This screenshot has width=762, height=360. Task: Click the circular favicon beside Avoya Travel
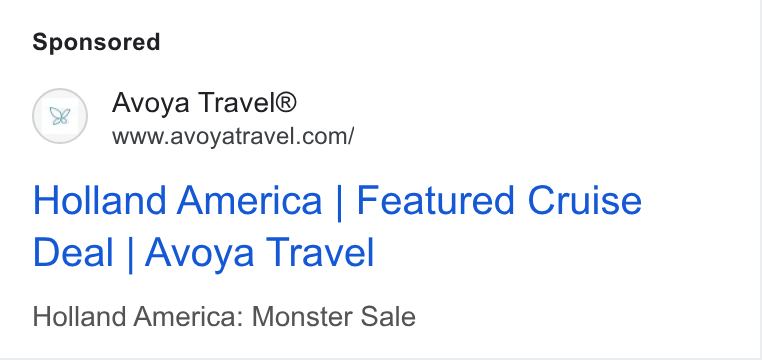(60, 116)
